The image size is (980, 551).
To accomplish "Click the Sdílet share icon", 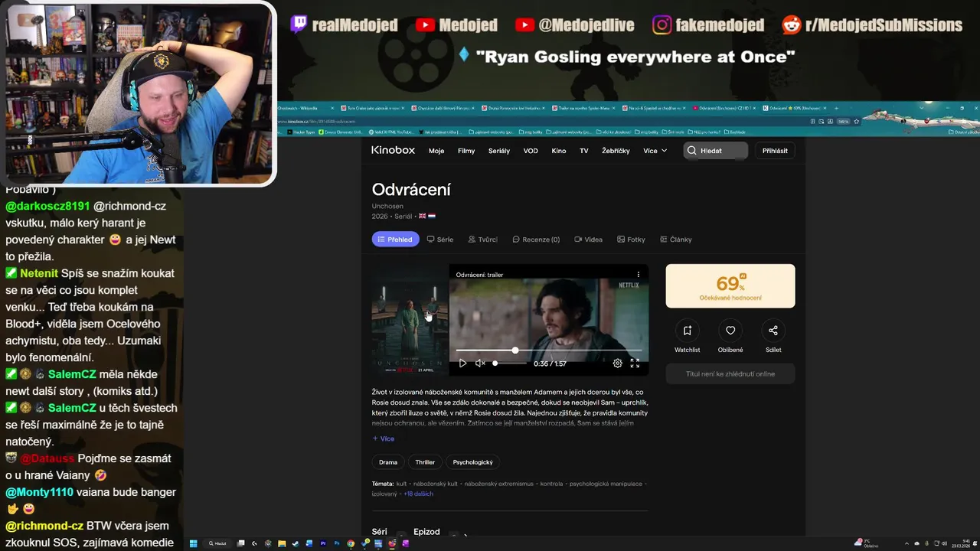I will click(x=773, y=331).
